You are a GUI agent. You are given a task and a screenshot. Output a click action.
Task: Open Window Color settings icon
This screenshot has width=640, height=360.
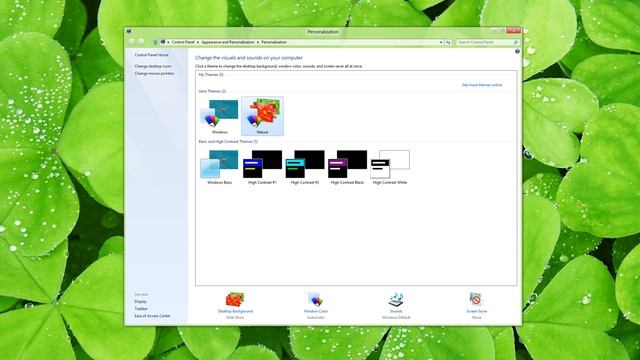pyautogui.click(x=316, y=300)
